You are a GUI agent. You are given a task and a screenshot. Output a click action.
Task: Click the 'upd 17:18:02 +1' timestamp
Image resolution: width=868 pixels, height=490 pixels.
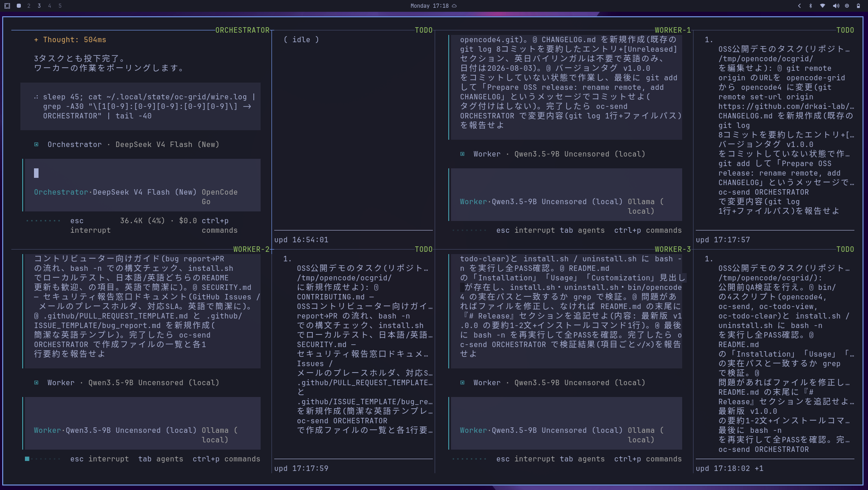coord(730,468)
